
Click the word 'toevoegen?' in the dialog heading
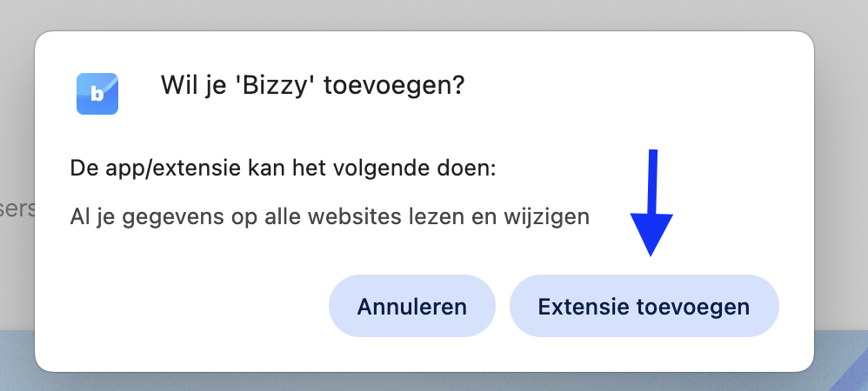(394, 86)
